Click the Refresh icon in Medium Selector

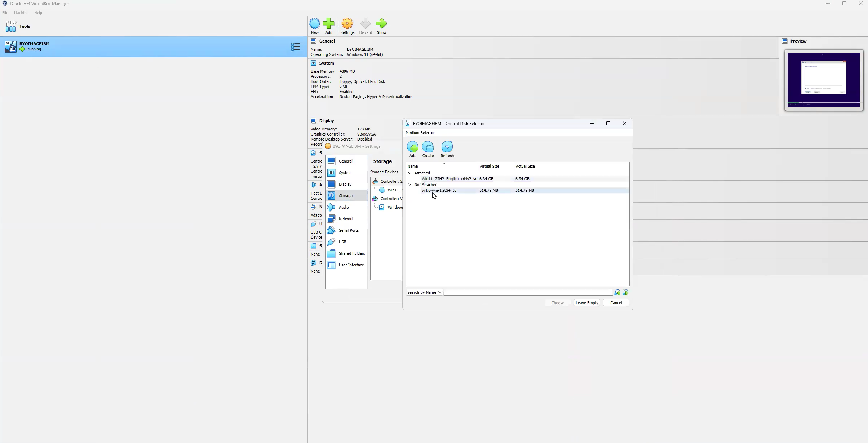(x=447, y=148)
